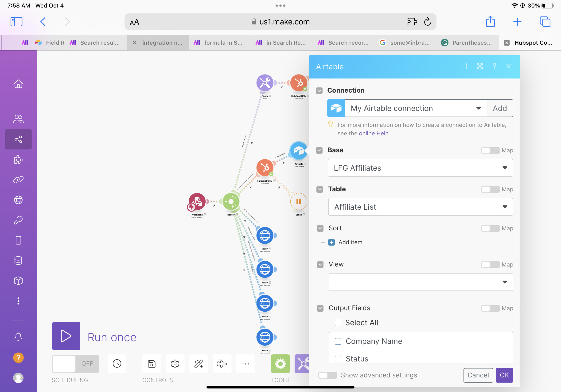Open scenario settings gear in controls
561x392 pixels.
tap(175, 364)
